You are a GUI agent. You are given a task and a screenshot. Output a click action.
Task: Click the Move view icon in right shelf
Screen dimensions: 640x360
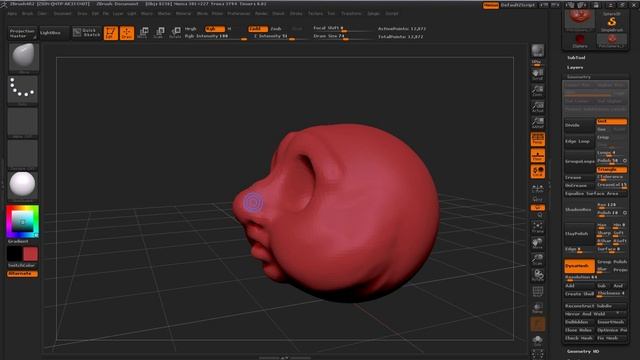pos(538,244)
